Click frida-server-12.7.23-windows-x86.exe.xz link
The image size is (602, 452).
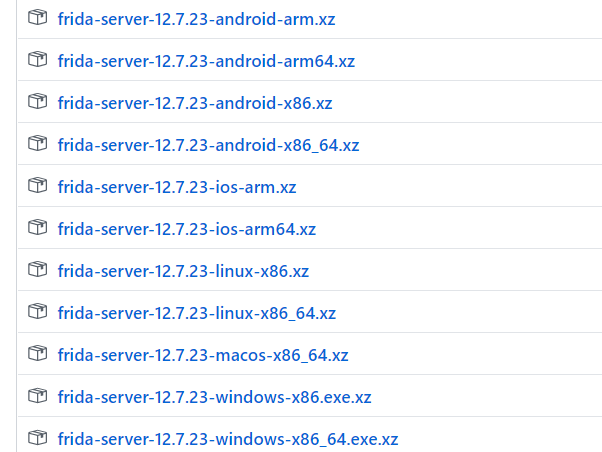(x=214, y=397)
